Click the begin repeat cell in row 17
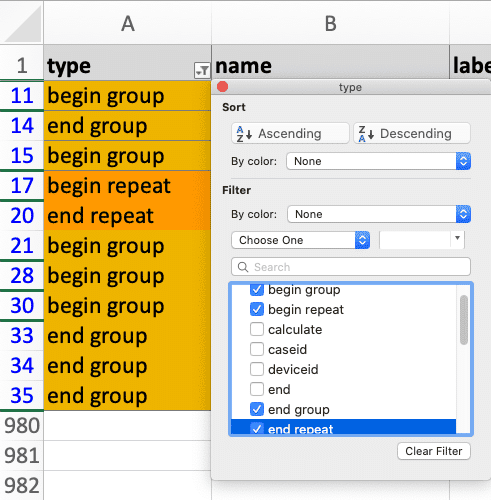This screenshot has width=491, height=500. click(127, 186)
